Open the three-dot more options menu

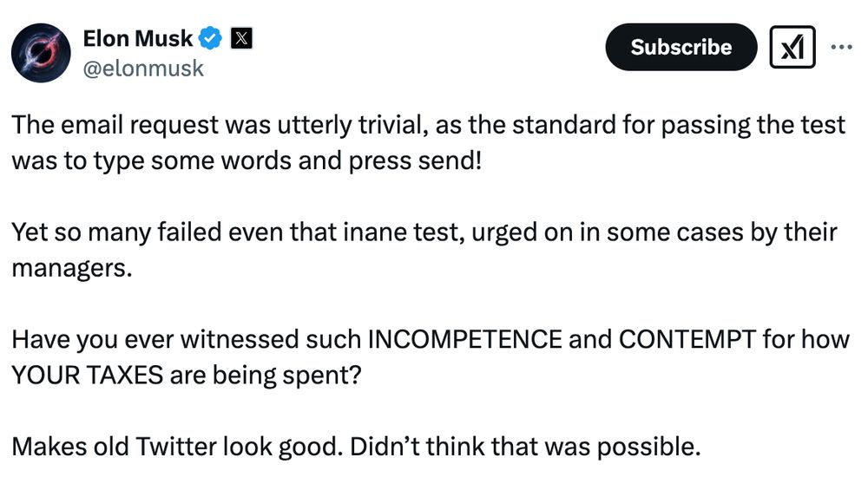[841, 47]
